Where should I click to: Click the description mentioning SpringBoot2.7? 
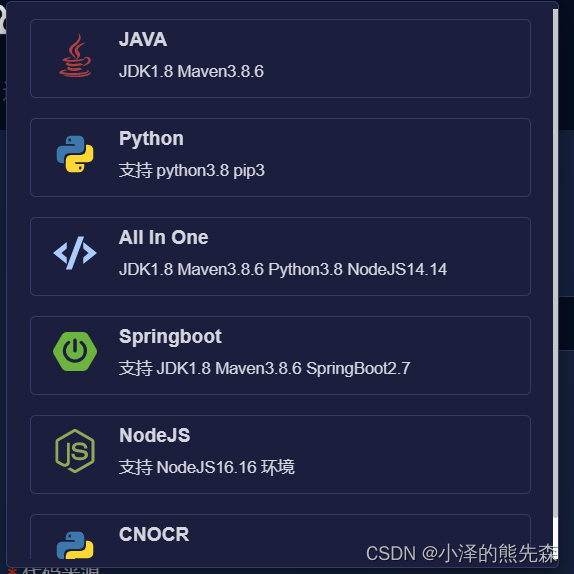pos(264,368)
